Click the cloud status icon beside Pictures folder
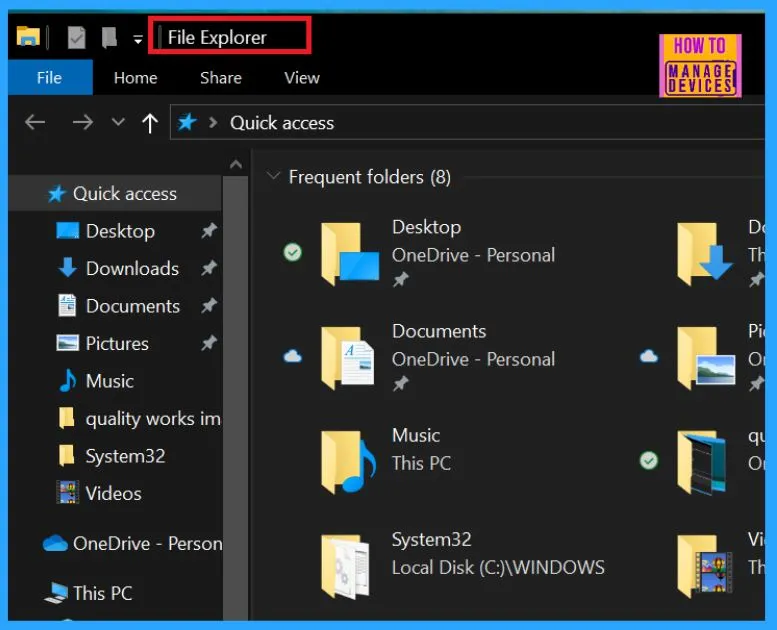Viewport: 777px width, 630px height. click(649, 356)
